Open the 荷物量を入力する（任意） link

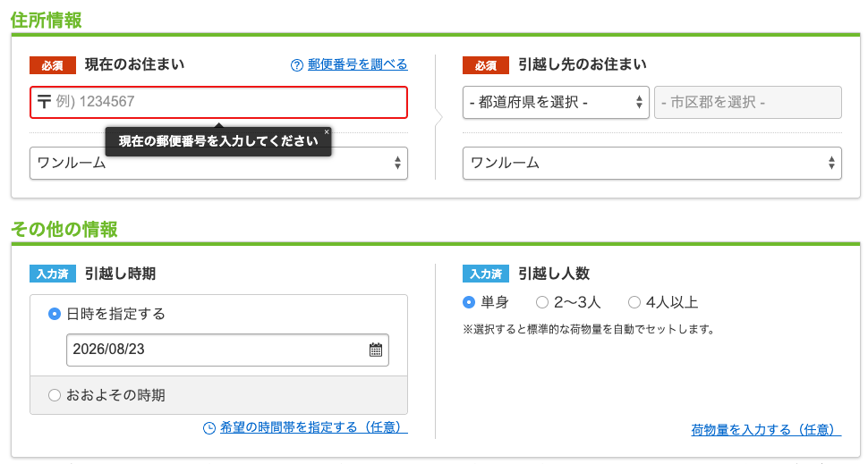click(x=766, y=430)
